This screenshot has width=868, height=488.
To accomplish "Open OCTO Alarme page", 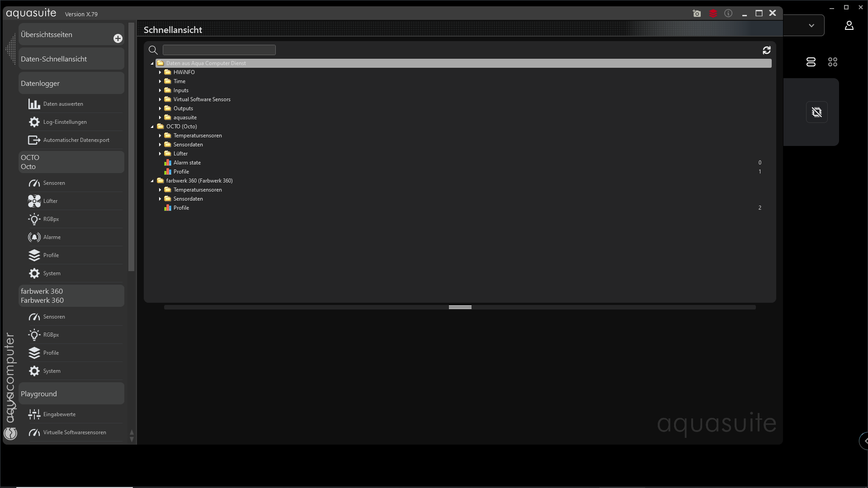I will click(x=52, y=237).
